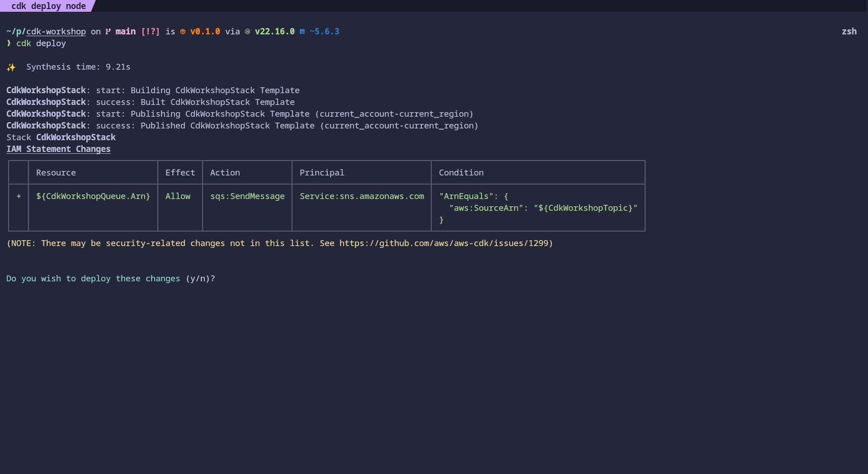Click the 'Stack CdkWorkshopStack' line
Image resolution: width=868 pixels, height=474 pixels.
pos(61,137)
